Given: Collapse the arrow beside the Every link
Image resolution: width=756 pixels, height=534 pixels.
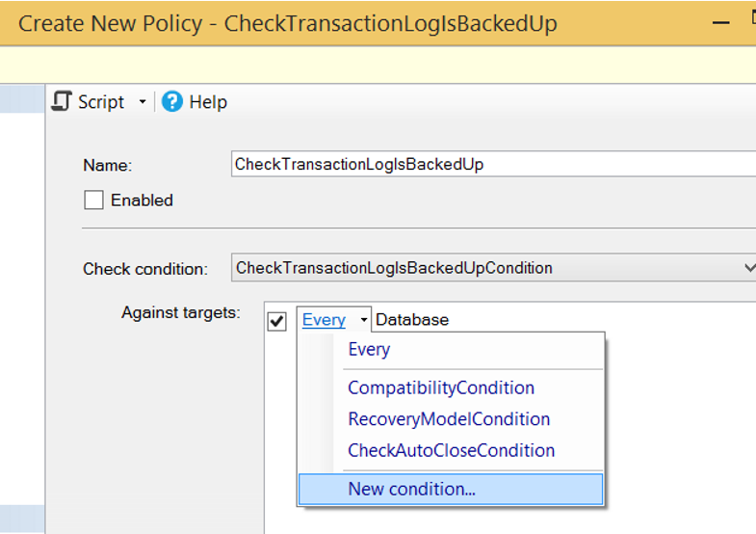Looking at the screenshot, I should click(x=363, y=320).
